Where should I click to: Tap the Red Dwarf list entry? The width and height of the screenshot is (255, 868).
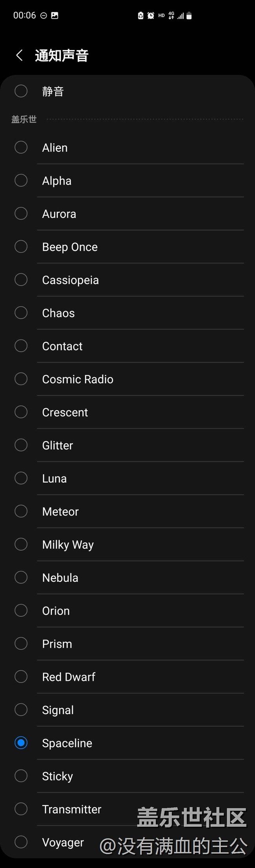point(69,677)
